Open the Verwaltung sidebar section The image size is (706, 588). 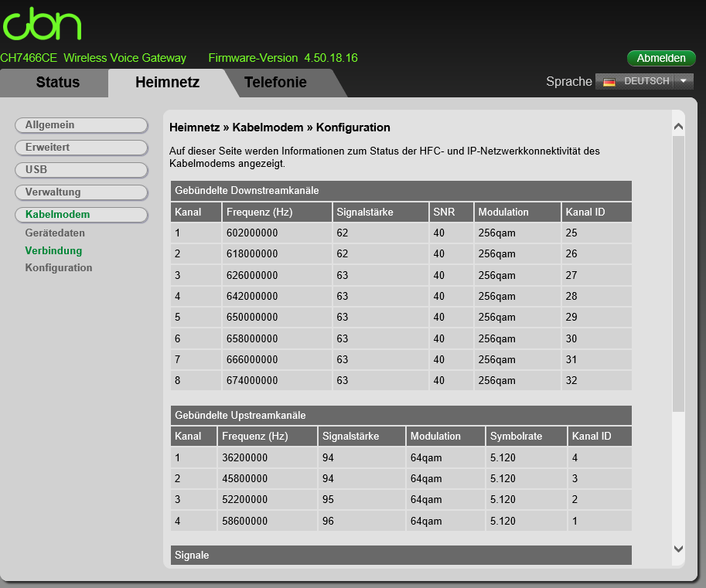click(x=81, y=192)
